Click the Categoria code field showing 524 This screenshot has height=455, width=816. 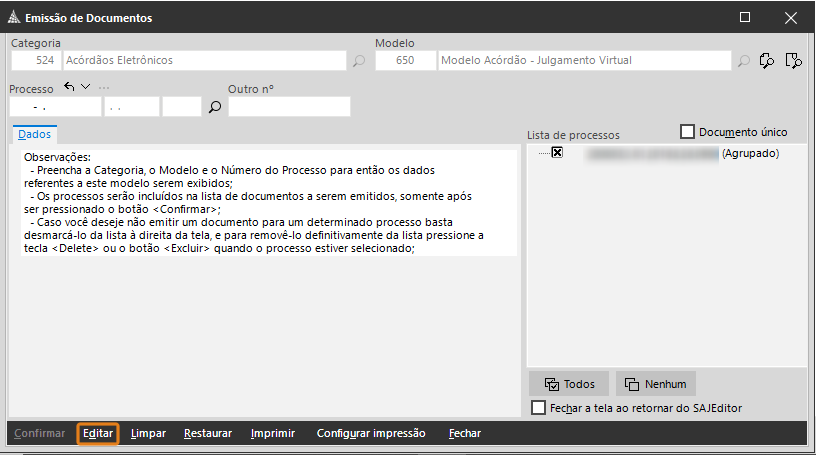click(36, 61)
